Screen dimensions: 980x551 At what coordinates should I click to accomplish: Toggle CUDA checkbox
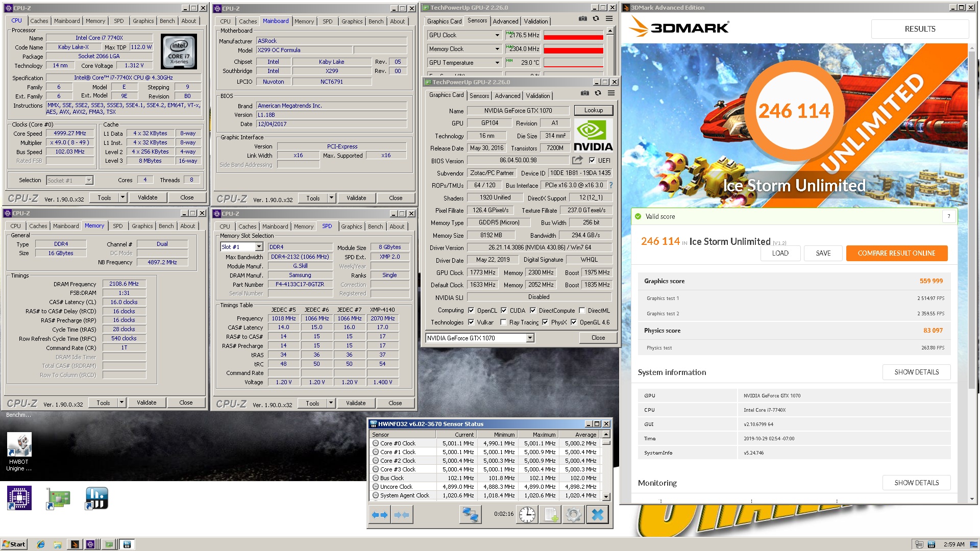(x=504, y=310)
